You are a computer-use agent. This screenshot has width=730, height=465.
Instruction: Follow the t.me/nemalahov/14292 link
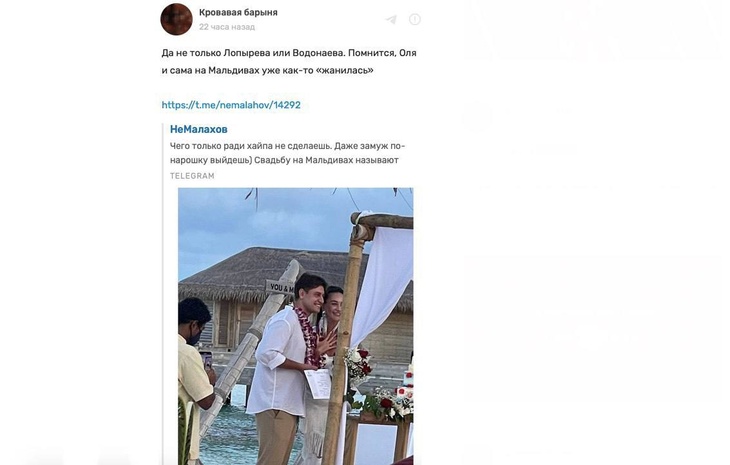(231, 105)
